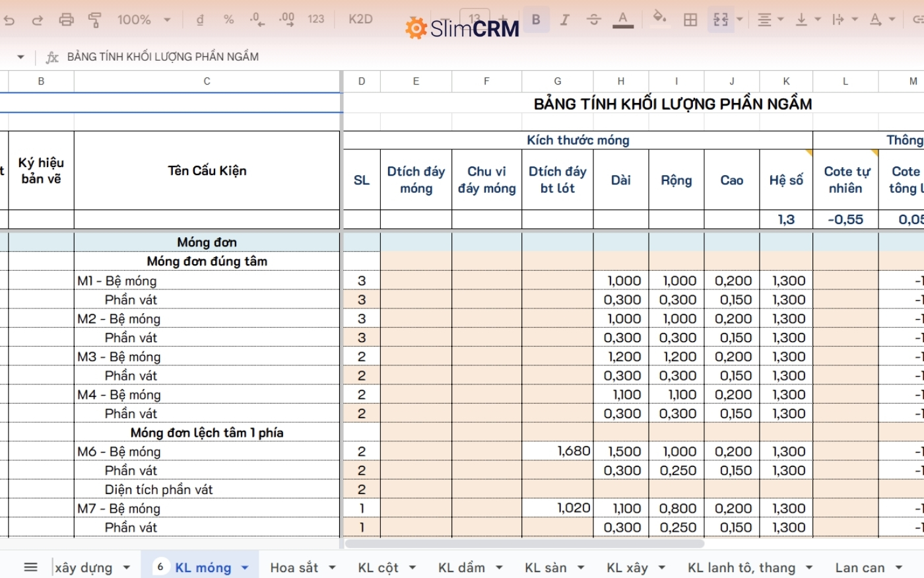Select the title cell BẢNG TÍNH KHỐI LƯỢNG PHẦN NGẦM
924x578 pixels.
(673, 104)
